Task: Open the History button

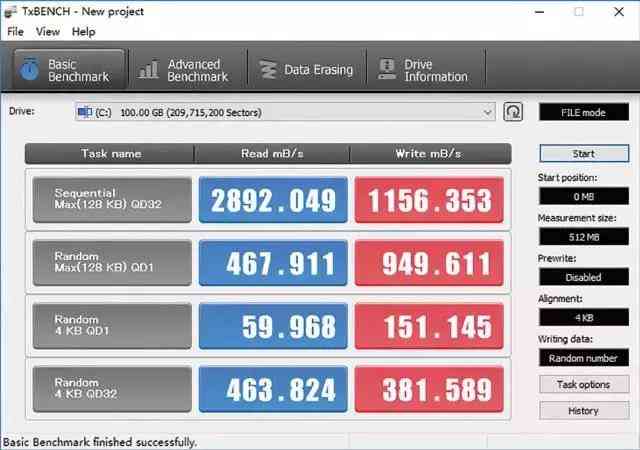Action: point(583,410)
